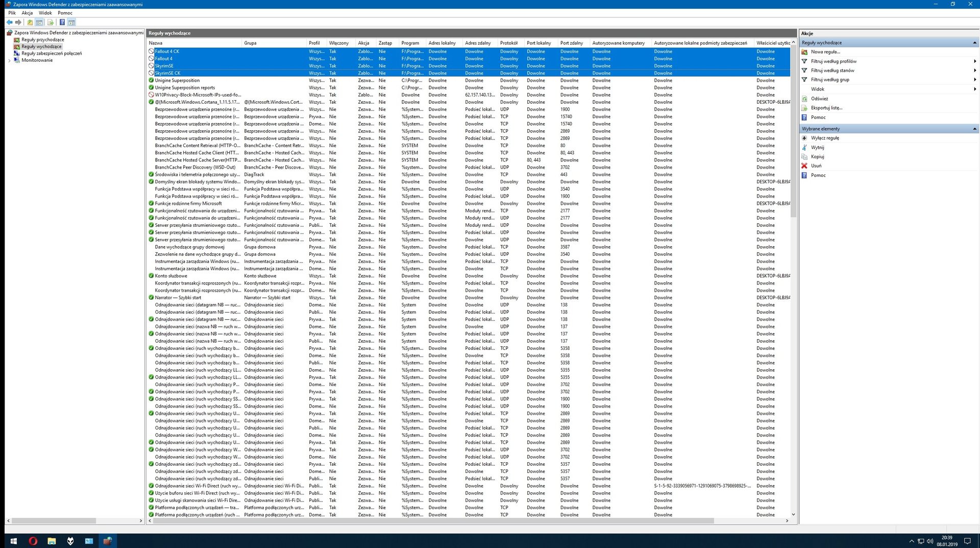The image size is (980, 548).
Task: Go back with the toolbar Back arrow
Action: click(9, 22)
